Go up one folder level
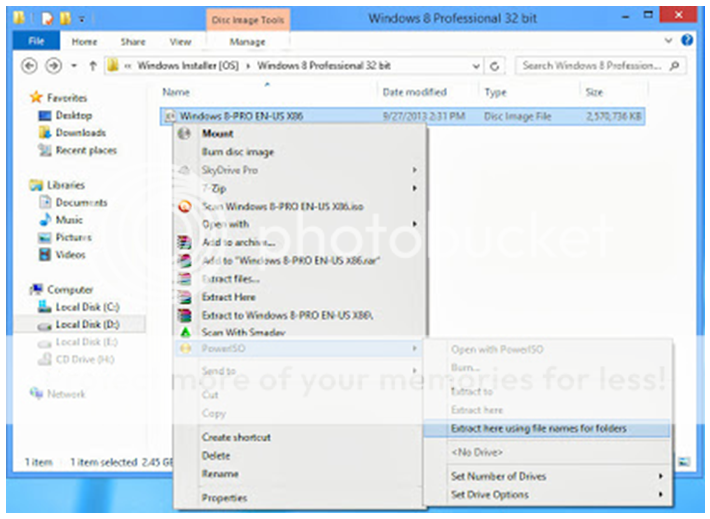 pyautogui.click(x=93, y=66)
